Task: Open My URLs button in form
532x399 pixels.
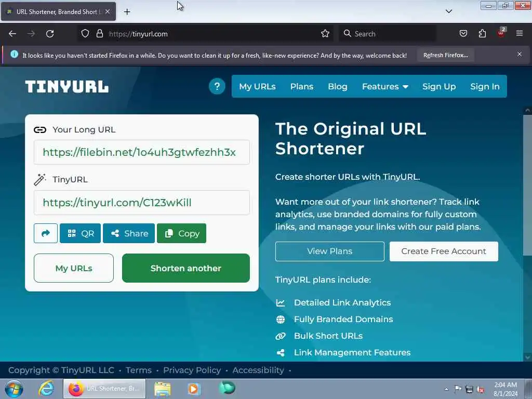Action: [74, 268]
